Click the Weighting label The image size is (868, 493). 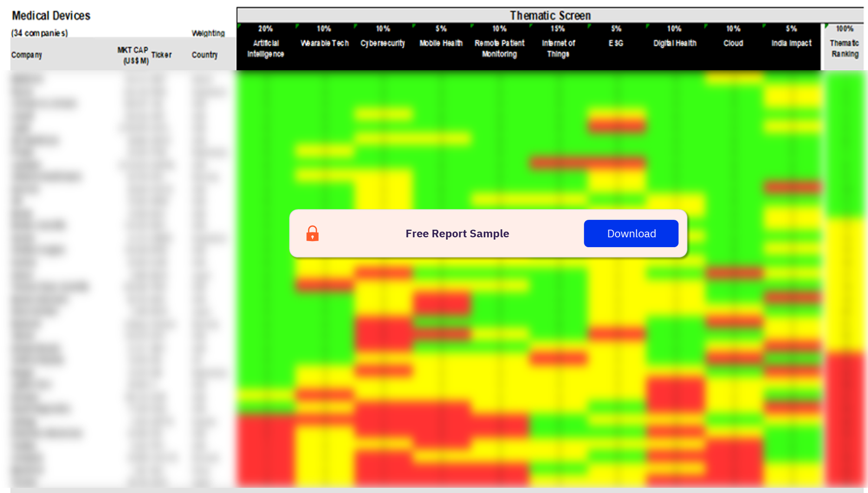click(208, 33)
